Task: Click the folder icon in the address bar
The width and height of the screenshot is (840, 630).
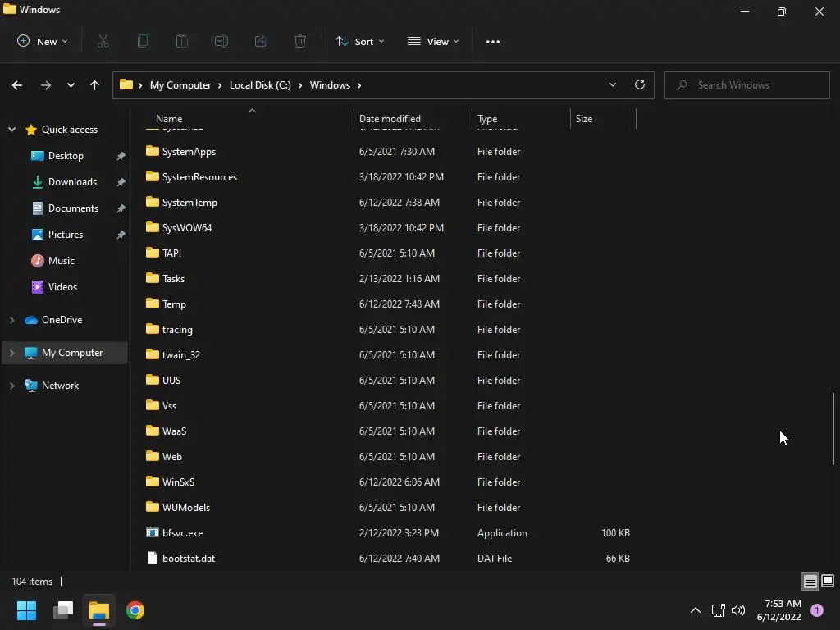Action: (126, 84)
